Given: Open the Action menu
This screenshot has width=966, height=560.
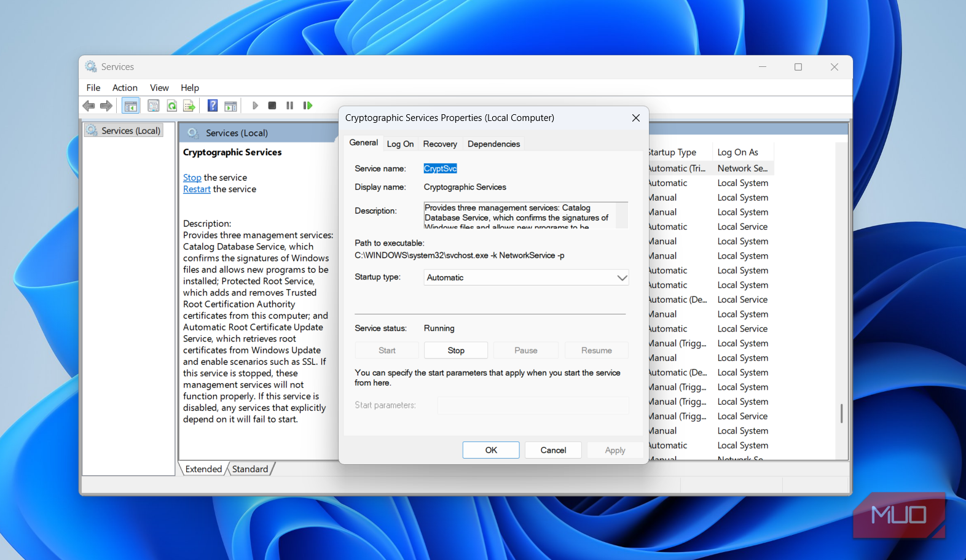Looking at the screenshot, I should [125, 88].
